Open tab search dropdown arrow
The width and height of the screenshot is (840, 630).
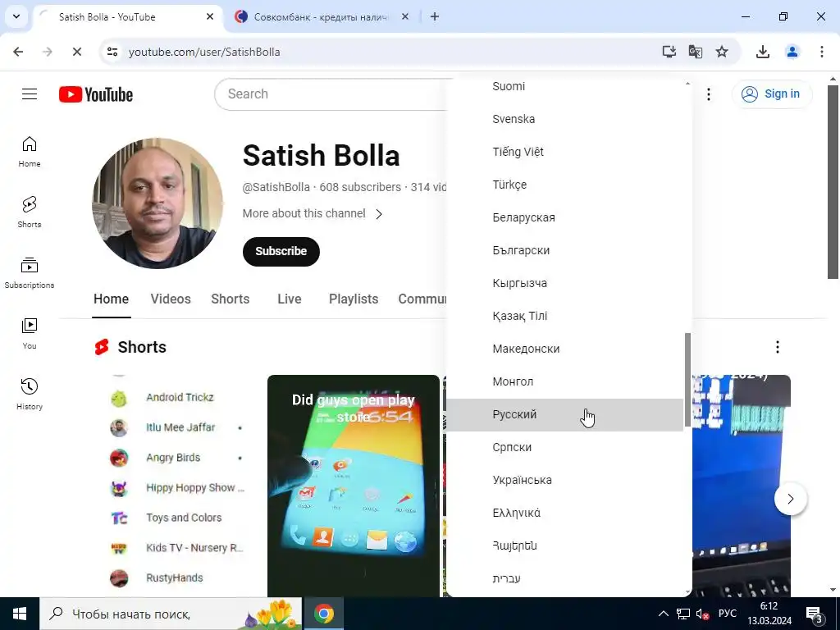[16, 16]
